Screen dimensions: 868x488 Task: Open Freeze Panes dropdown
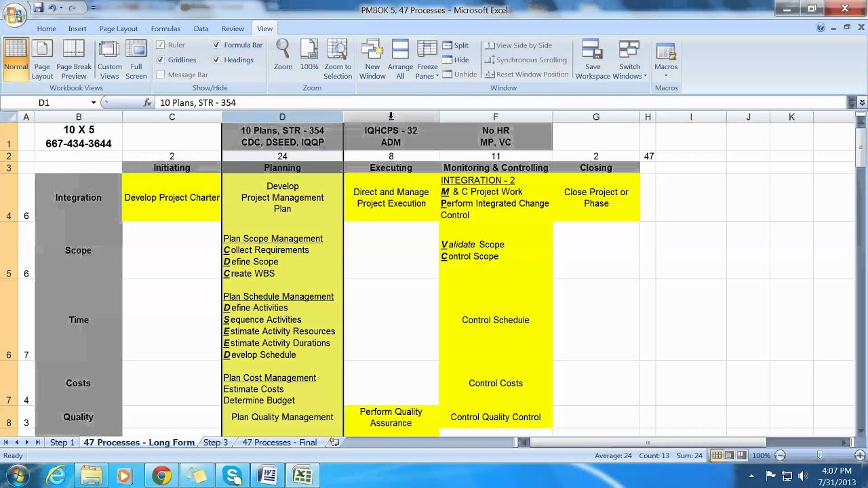pos(427,59)
